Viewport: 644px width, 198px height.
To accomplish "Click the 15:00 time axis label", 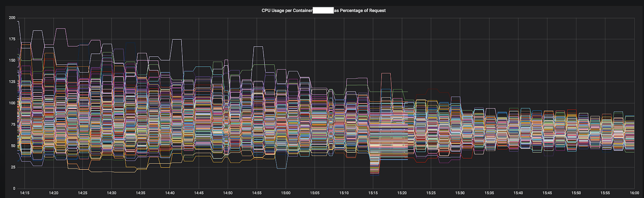I will coord(286,193).
